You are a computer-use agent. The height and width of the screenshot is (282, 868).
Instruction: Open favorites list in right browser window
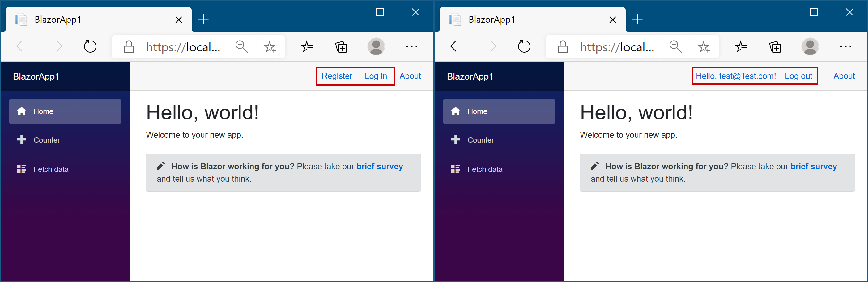click(741, 46)
